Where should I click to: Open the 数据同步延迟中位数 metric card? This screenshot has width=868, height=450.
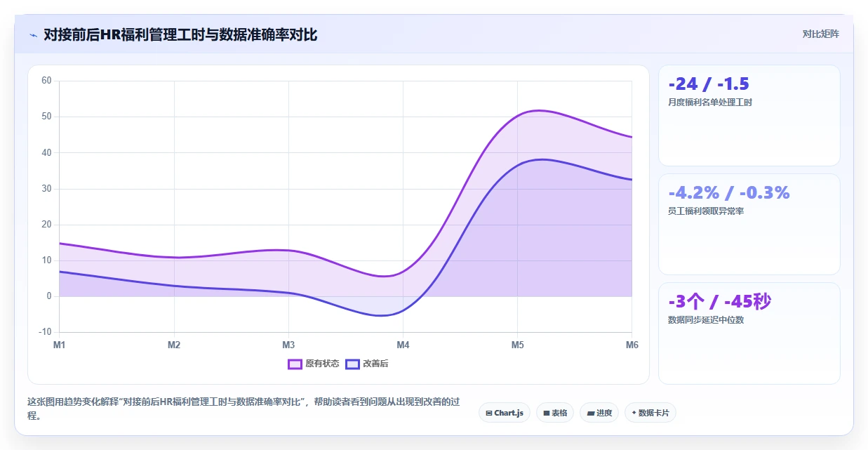click(749, 333)
